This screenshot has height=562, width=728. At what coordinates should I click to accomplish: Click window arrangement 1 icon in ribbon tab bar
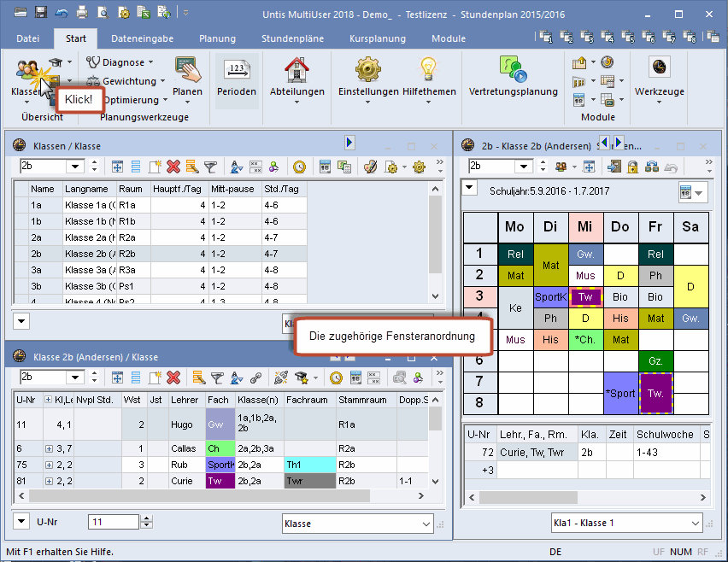coord(546,37)
